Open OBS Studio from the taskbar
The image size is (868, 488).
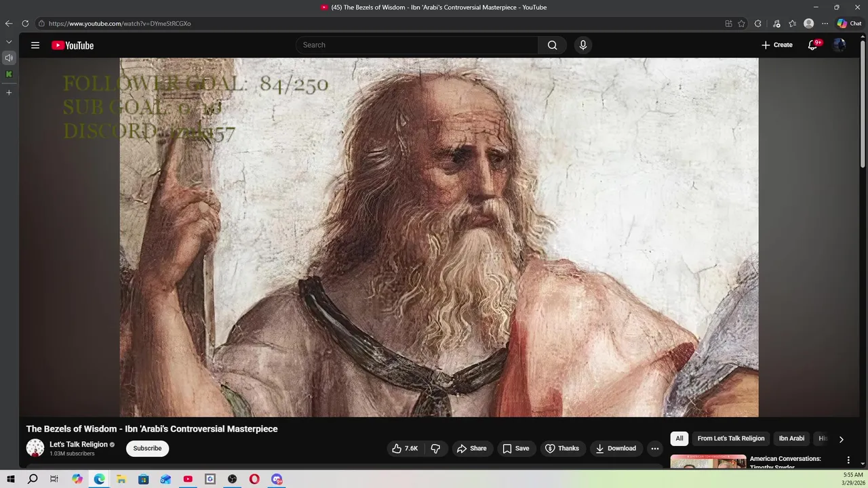point(232,479)
